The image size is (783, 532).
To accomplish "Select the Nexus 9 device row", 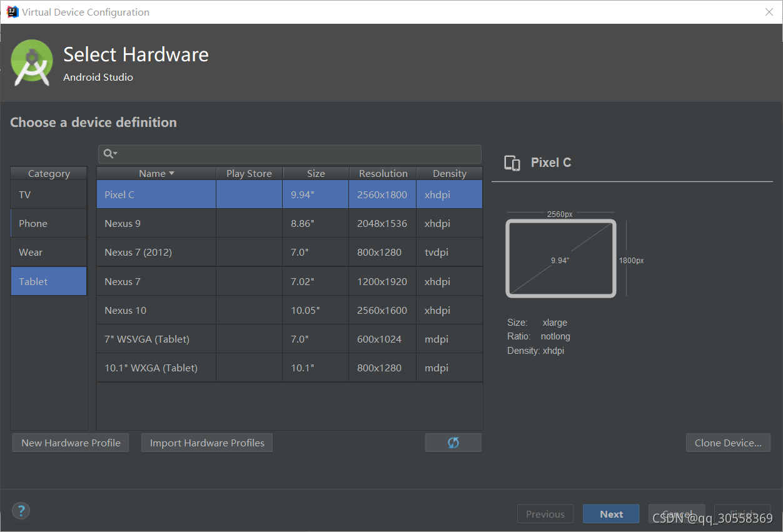I will [x=290, y=223].
